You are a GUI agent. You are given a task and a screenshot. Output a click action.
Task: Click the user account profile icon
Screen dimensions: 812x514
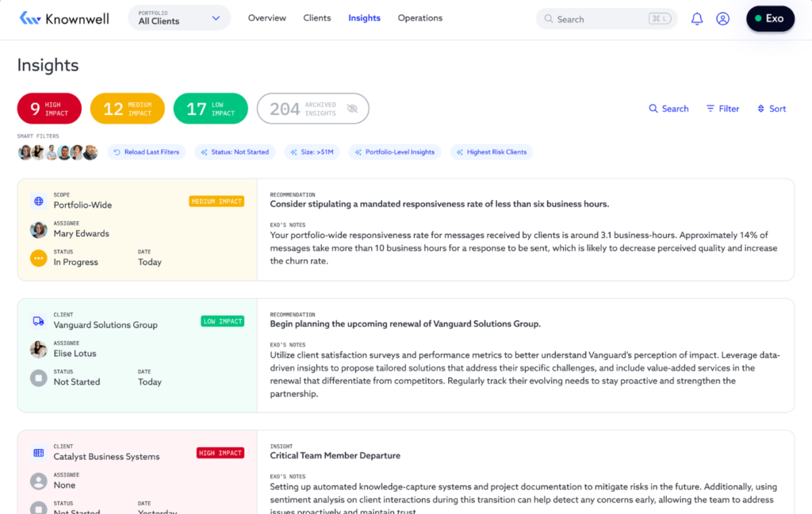click(722, 18)
